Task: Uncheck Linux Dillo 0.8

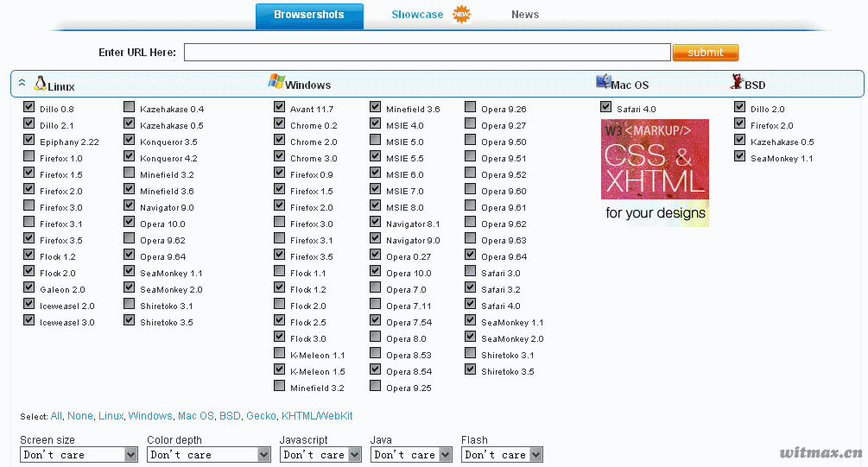Action: click(x=29, y=106)
